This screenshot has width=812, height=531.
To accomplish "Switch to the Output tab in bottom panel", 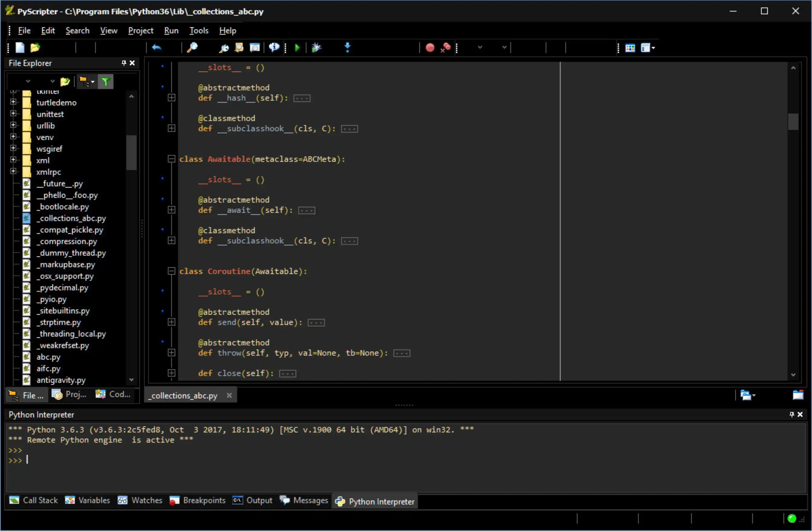I will coord(259,501).
